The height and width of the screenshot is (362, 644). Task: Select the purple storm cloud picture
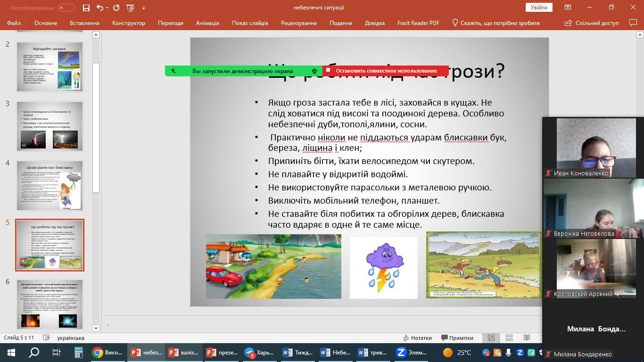coord(384,268)
